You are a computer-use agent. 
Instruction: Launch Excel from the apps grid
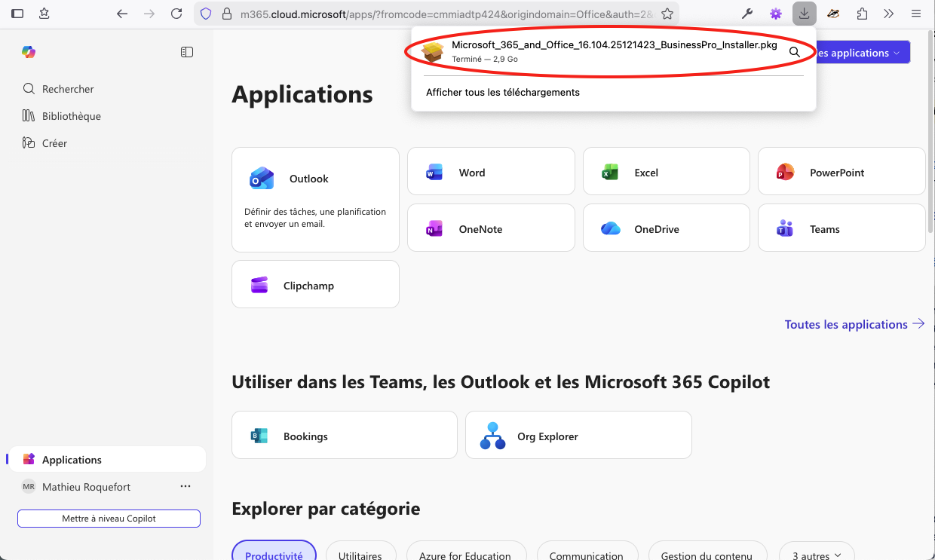click(x=666, y=173)
